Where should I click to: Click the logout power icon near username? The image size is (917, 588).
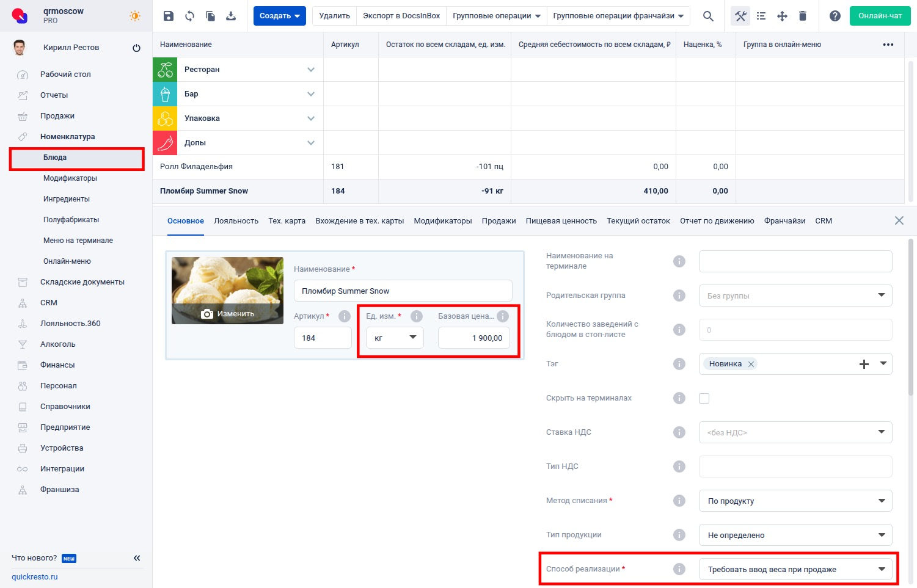[136, 48]
